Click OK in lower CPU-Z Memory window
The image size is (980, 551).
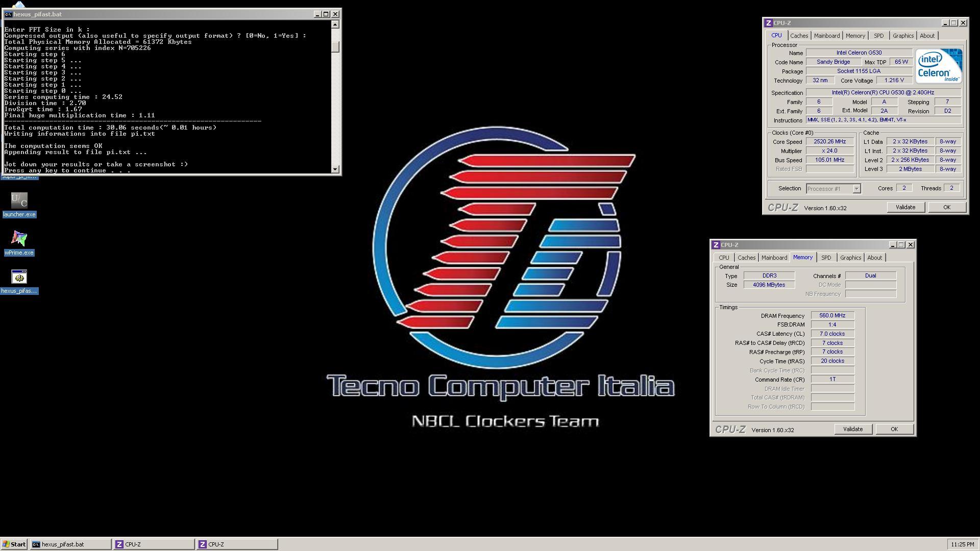coord(894,429)
